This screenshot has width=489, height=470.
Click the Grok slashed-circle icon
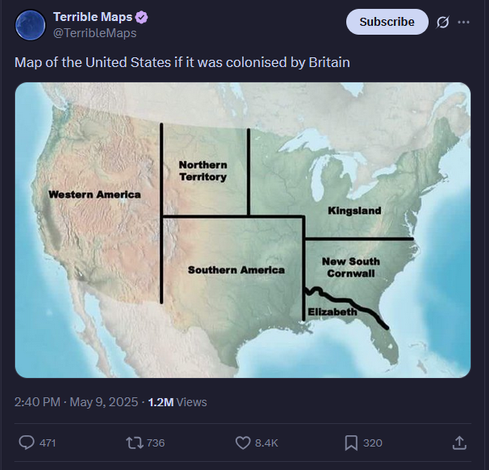(442, 22)
